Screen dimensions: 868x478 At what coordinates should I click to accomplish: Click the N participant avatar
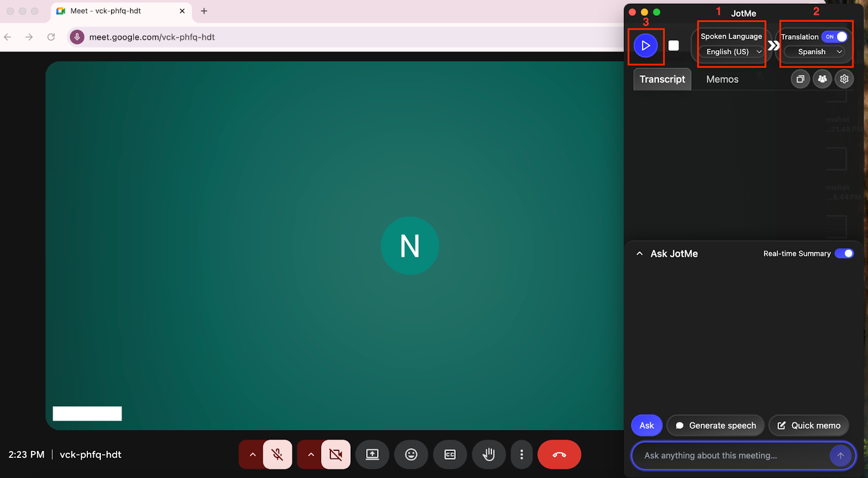tap(410, 246)
